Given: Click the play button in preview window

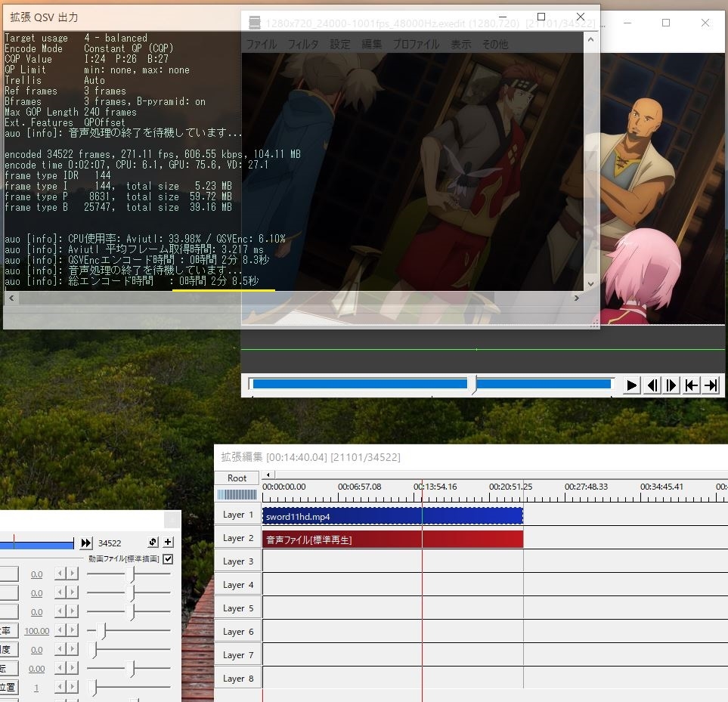Looking at the screenshot, I should [x=631, y=385].
